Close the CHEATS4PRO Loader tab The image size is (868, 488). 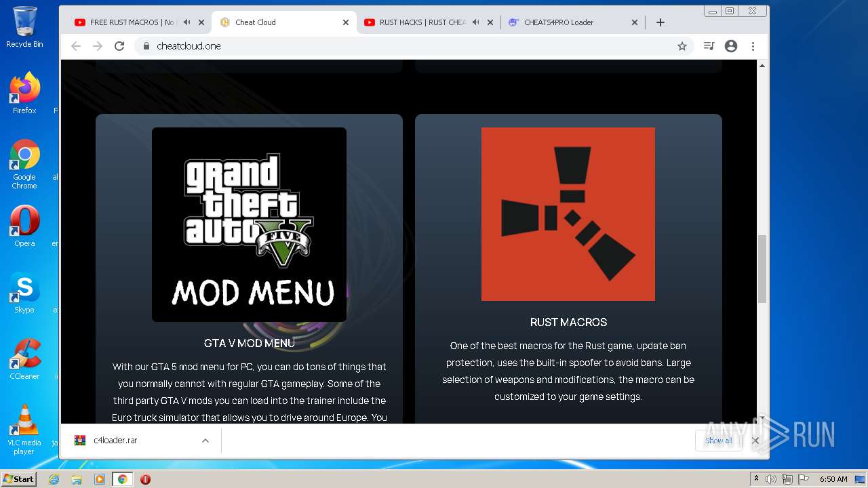[x=635, y=22]
